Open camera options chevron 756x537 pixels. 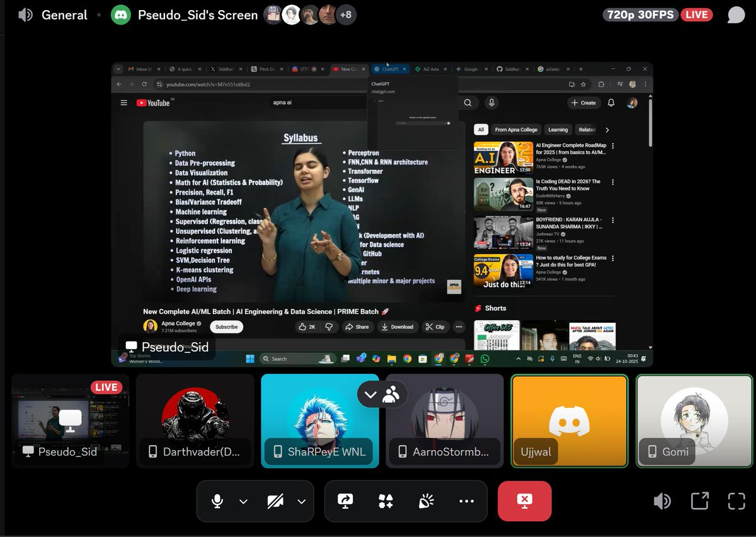301,501
